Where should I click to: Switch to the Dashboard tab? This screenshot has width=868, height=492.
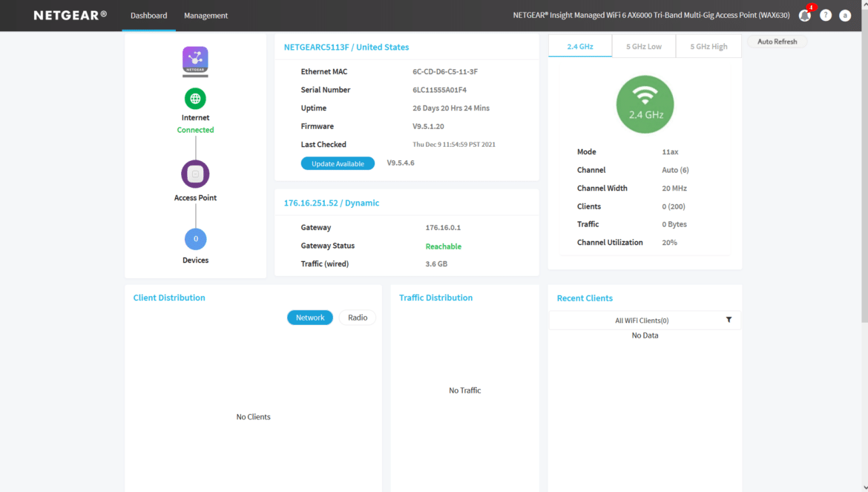coord(149,16)
